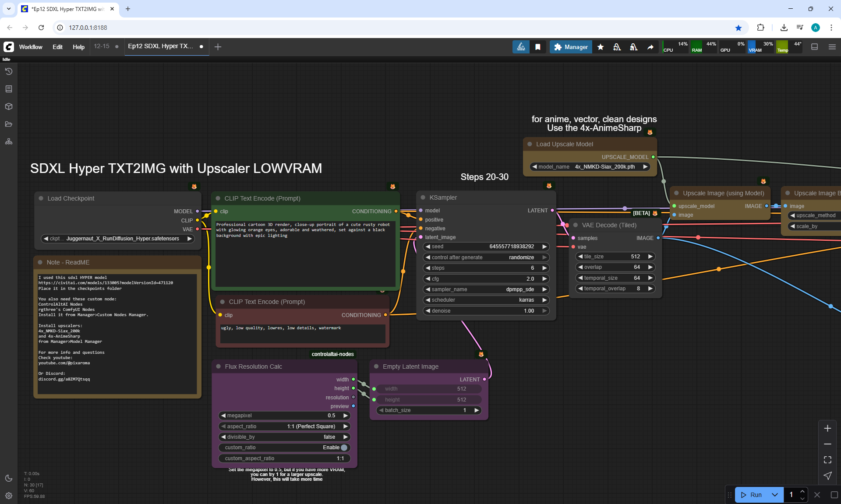Click the share arrow icon in toolbar

click(650, 47)
